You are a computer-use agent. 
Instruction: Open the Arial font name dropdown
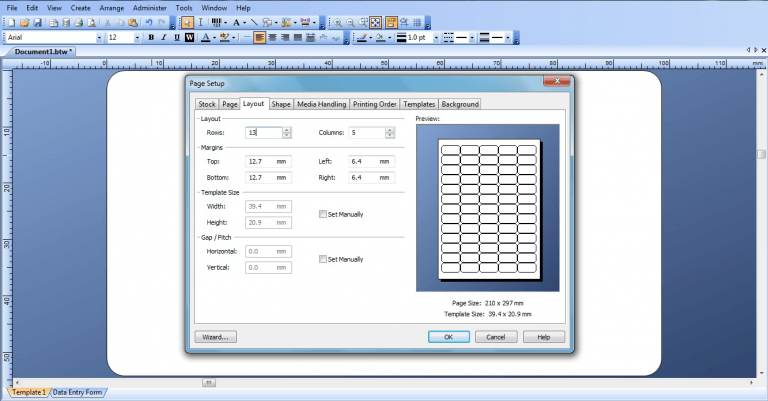click(x=99, y=38)
